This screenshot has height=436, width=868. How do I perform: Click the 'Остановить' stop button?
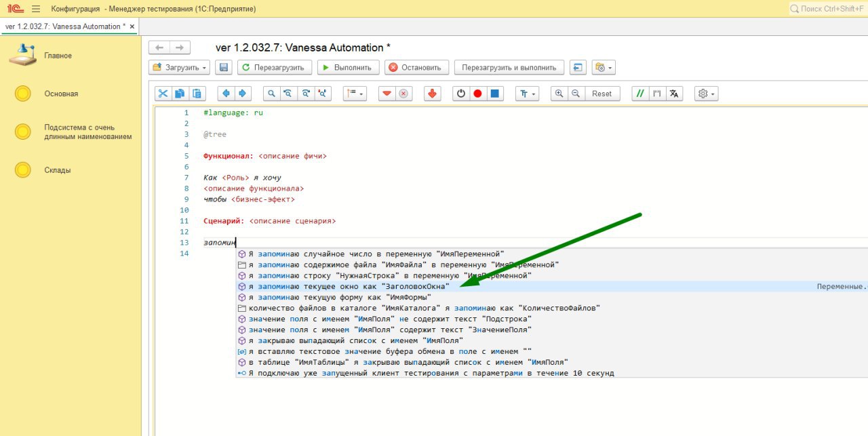click(416, 67)
